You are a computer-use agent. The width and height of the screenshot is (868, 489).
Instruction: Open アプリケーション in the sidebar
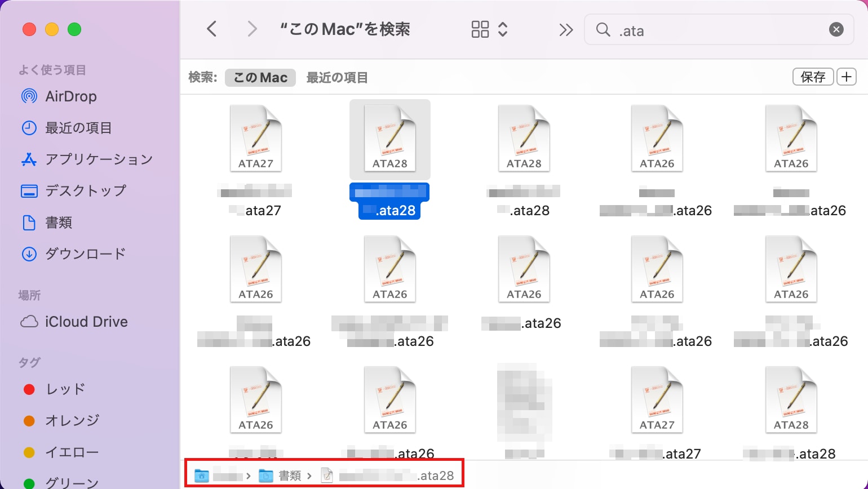(87, 159)
